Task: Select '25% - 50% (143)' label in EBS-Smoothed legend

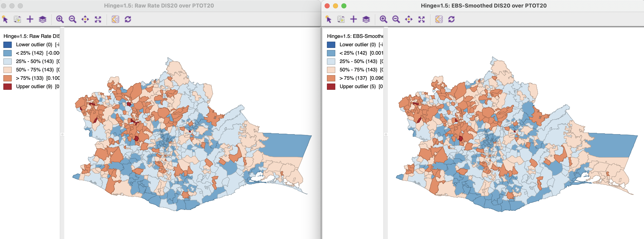Action: click(358, 61)
